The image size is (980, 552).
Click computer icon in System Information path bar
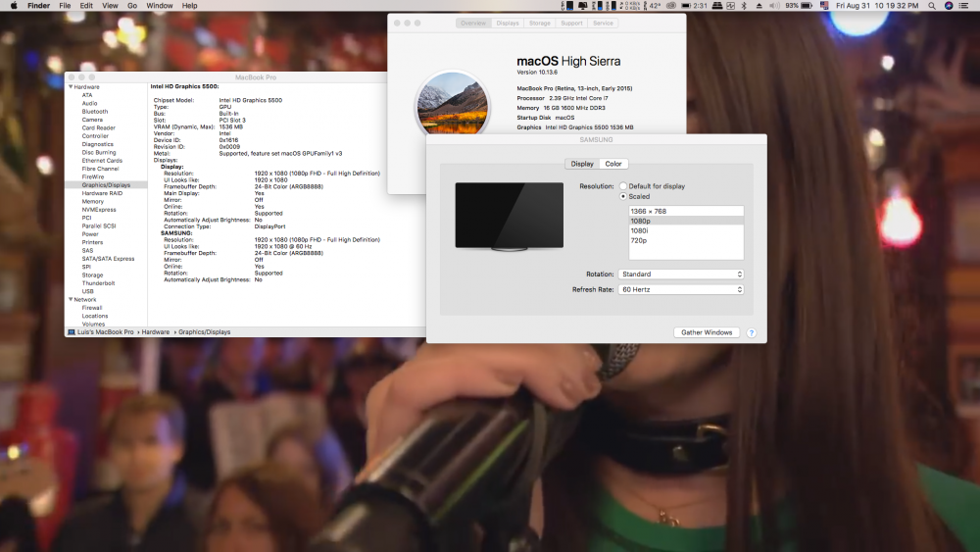[72, 332]
